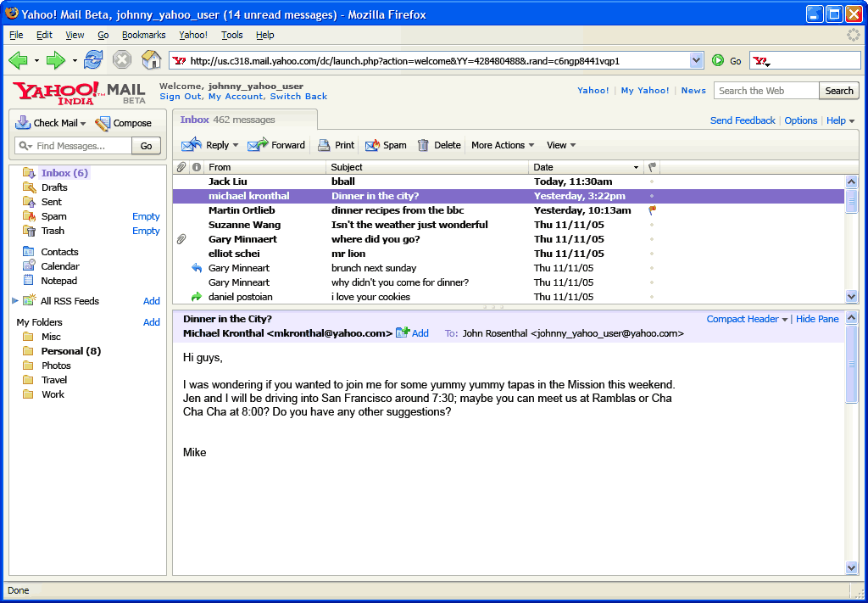Click in the Find Messages search field
The height and width of the screenshot is (603, 868).
[76, 145]
